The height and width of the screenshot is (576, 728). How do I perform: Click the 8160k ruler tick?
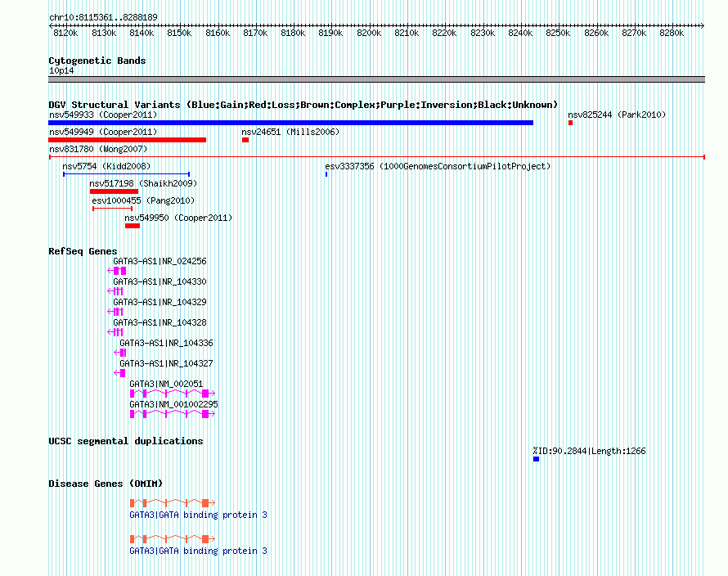(218, 33)
